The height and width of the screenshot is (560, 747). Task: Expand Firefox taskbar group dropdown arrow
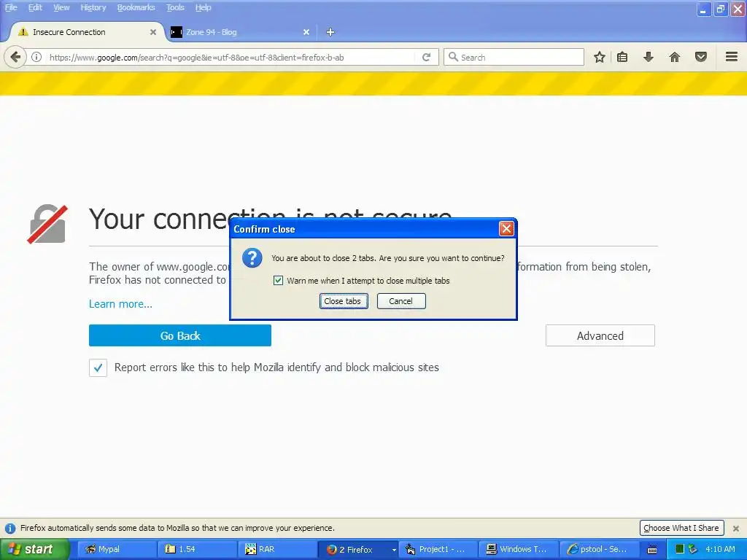[393, 550]
